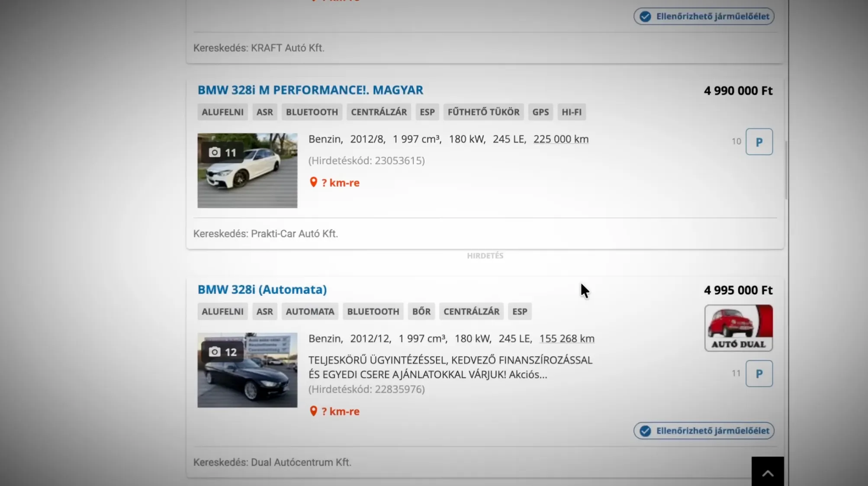Click the Hirdetéskód: 22835976 text
This screenshot has height=486, width=868.
[x=366, y=389]
